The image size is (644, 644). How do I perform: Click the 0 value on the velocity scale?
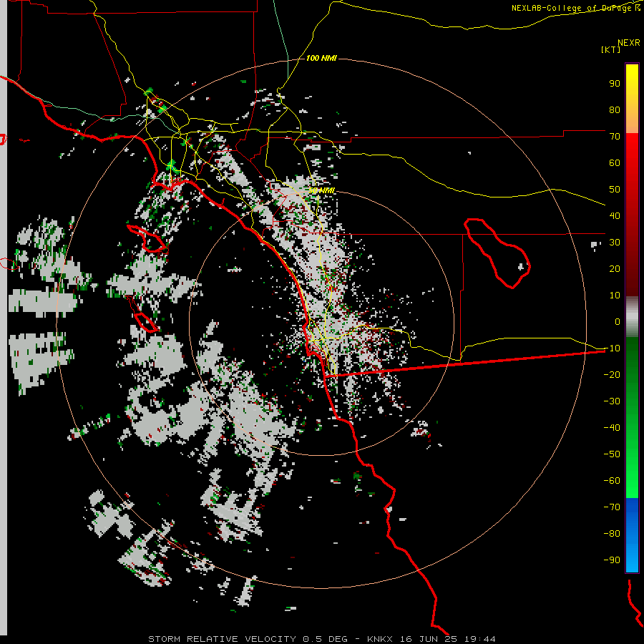click(x=618, y=321)
